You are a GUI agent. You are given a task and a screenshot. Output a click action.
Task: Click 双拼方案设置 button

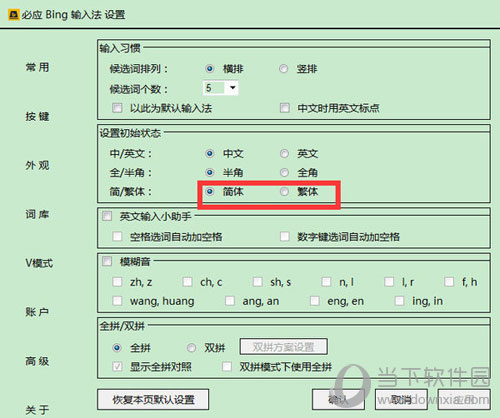pyautogui.click(x=284, y=347)
